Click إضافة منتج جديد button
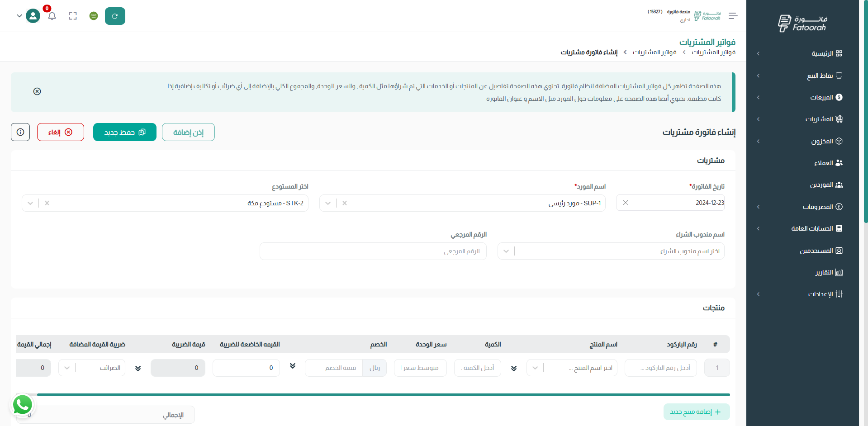Image resolution: width=868 pixels, height=426 pixels. pos(697,412)
